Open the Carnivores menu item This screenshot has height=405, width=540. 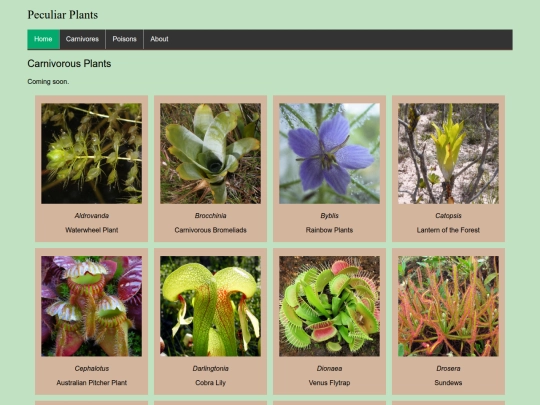82,39
